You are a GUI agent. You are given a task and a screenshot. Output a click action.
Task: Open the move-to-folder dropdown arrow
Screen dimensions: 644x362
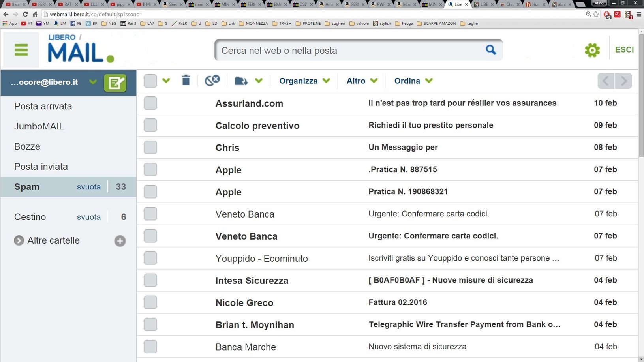coord(259,81)
